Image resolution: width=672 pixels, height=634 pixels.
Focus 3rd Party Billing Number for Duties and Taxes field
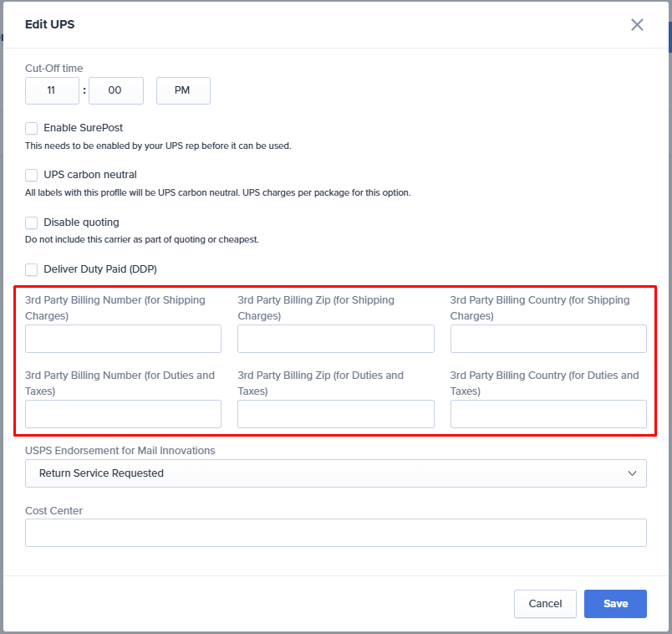[x=123, y=414]
